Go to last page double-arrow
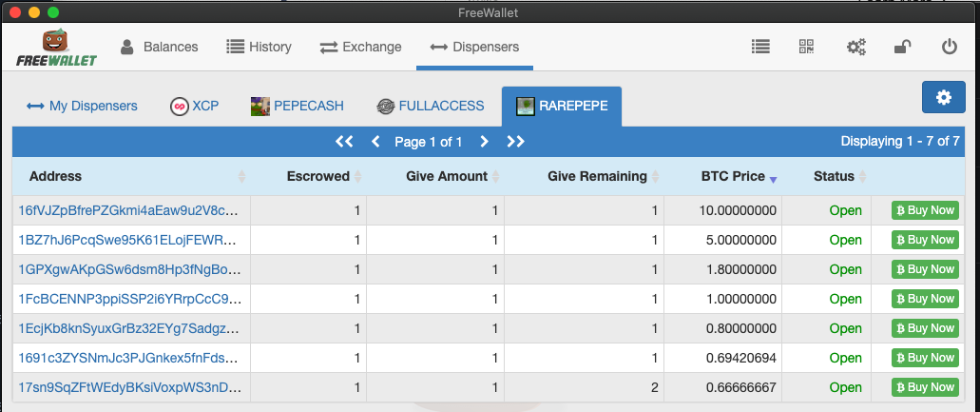 515,142
